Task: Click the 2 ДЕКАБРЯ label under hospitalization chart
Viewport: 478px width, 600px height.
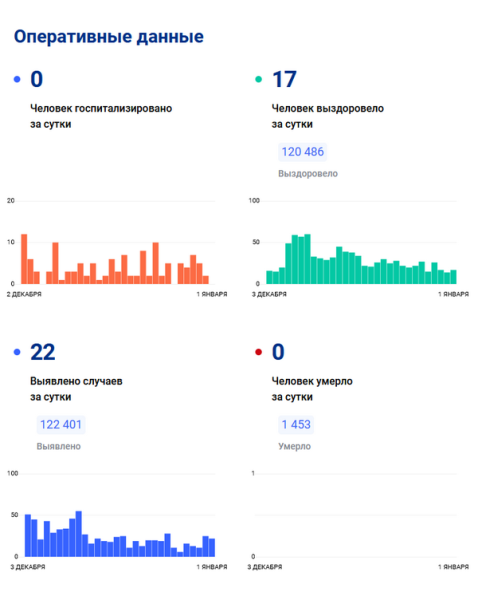Action: coord(24,294)
